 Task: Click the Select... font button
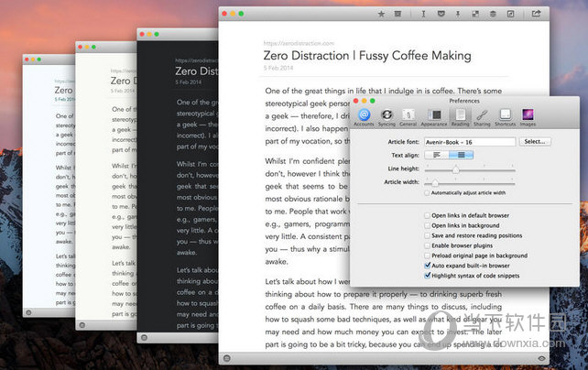point(535,142)
